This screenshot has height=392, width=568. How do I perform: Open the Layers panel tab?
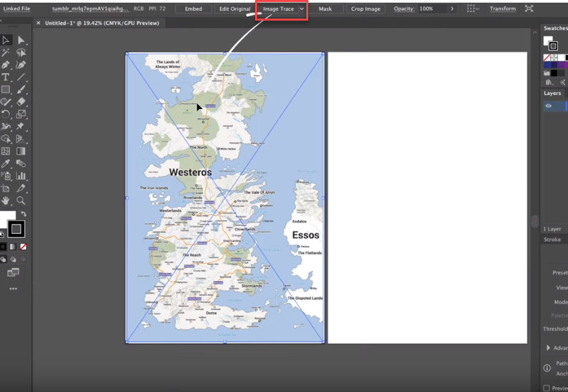552,93
